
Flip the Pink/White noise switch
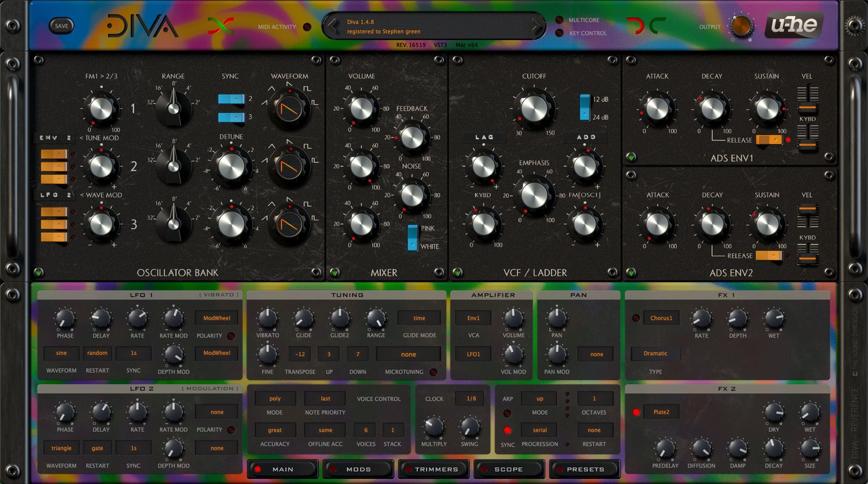(x=413, y=237)
